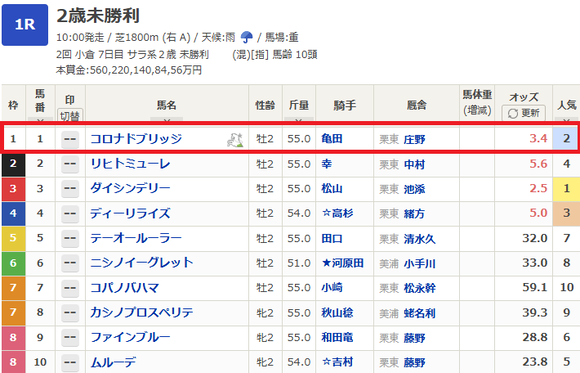This screenshot has height=373, width=580.
Task: Open jockey 小崎 profile link
Action: [x=332, y=288]
